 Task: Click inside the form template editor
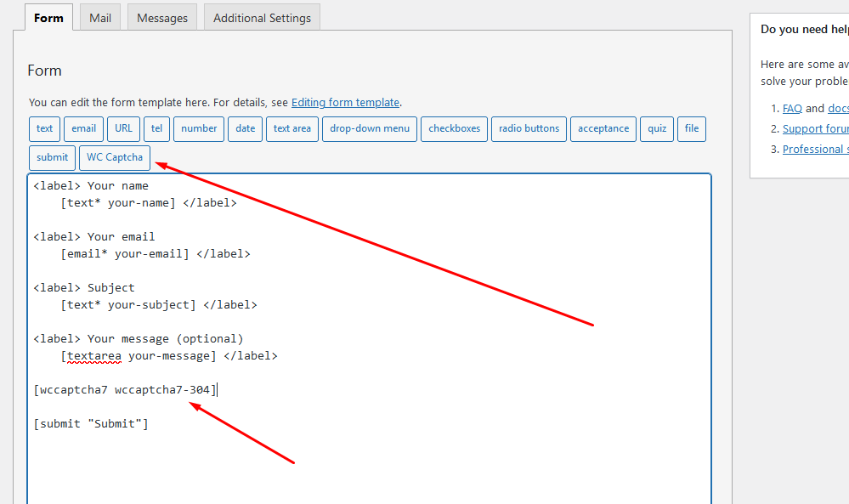[370, 339]
